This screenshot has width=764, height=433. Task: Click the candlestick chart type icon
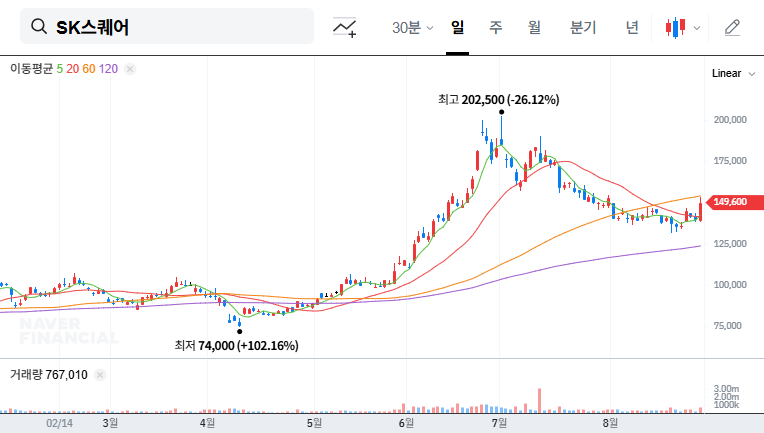click(675, 27)
